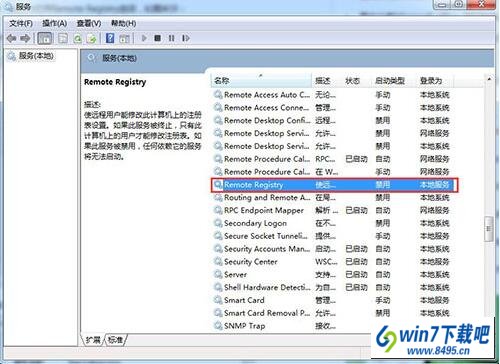Screen dimensions: 500x364
Task: Click the 服务(本地) header above the service list
Action: pyautogui.click(x=119, y=58)
